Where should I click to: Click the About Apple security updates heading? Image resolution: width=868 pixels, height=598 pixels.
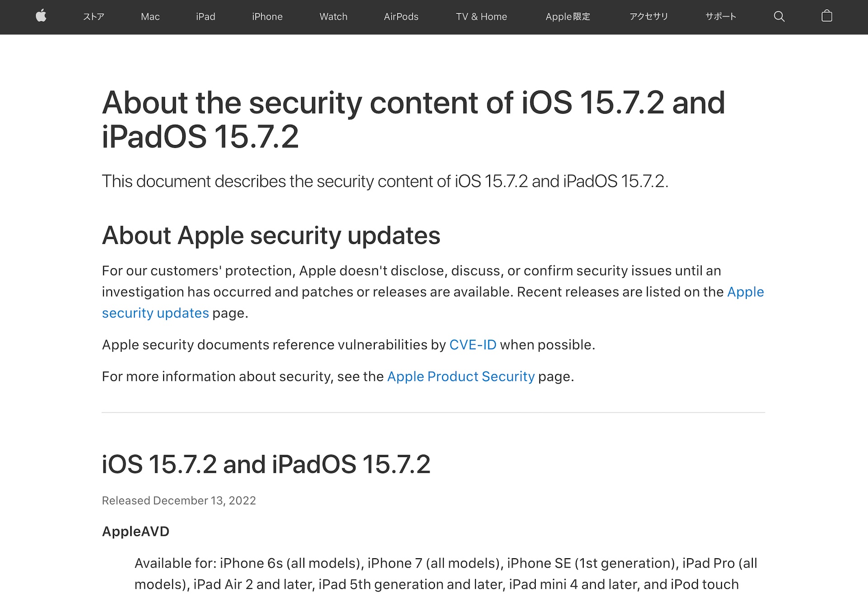(271, 235)
